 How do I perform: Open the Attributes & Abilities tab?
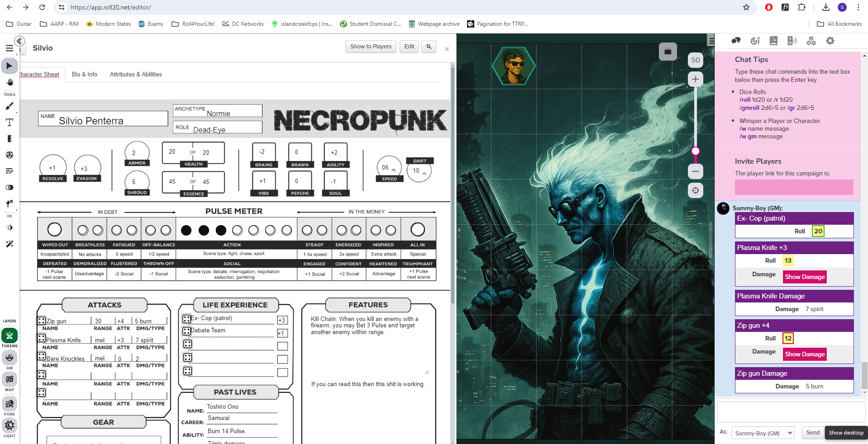coord(136,74)
